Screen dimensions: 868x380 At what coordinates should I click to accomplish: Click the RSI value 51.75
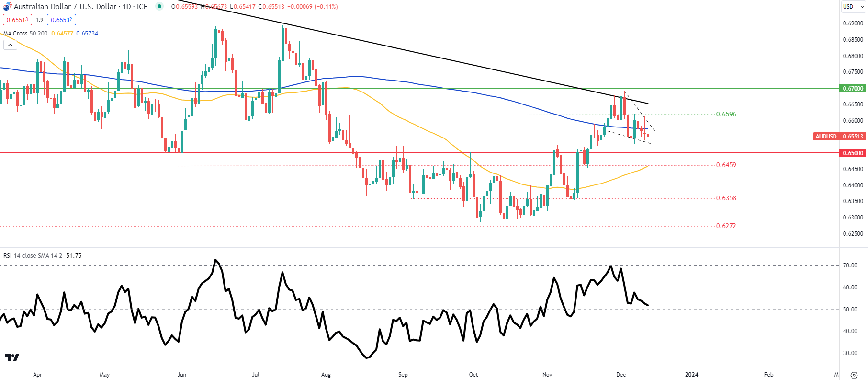pos(74,255)
